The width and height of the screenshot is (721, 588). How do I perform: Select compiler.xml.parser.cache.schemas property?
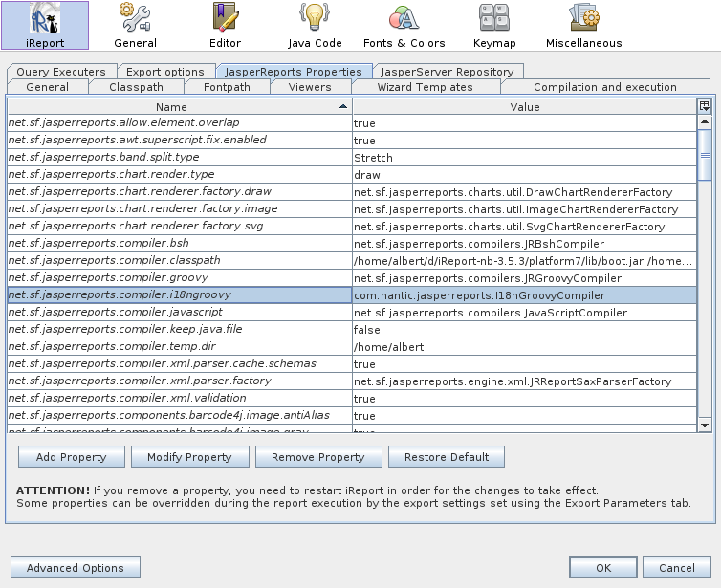pyautogui.click(x=180, y=363)
